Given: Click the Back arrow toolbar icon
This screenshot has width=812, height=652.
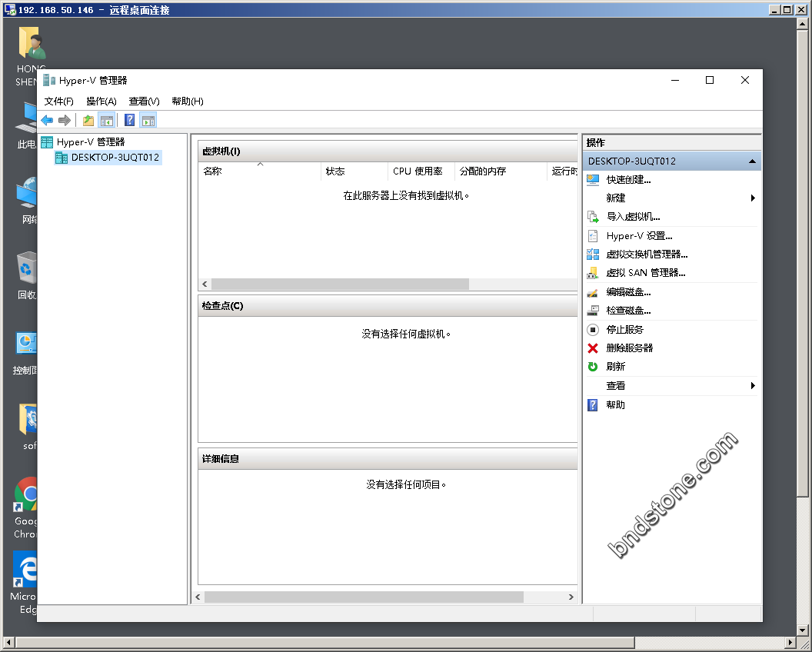Looking at the screenshot, I should pos(47,121).
